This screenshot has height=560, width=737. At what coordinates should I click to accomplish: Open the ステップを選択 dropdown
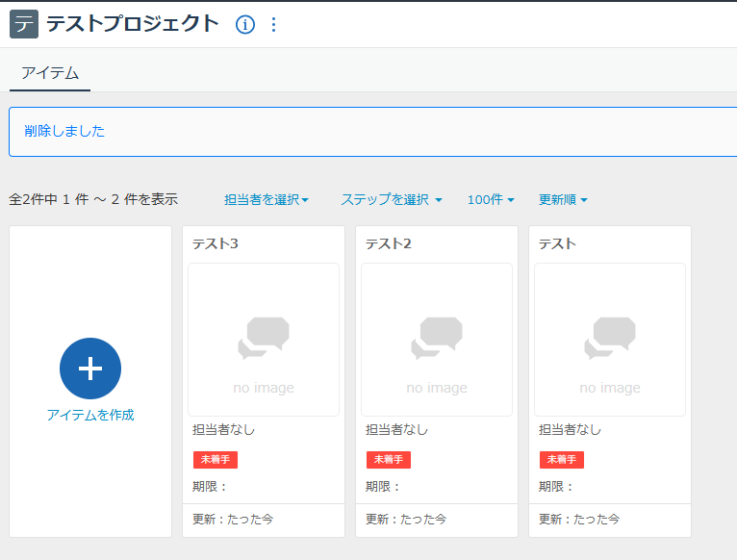[391, 199]
